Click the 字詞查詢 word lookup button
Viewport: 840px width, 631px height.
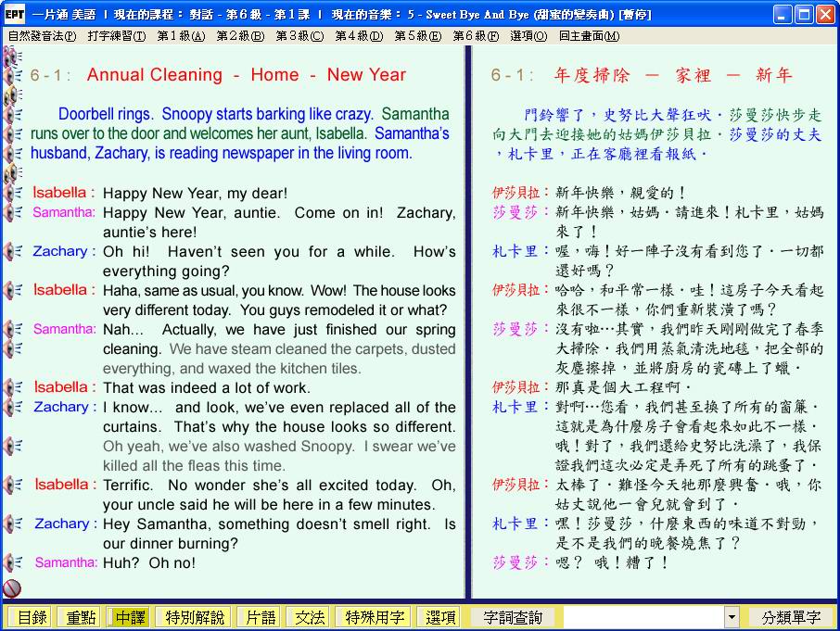click(x=513, y=617)
